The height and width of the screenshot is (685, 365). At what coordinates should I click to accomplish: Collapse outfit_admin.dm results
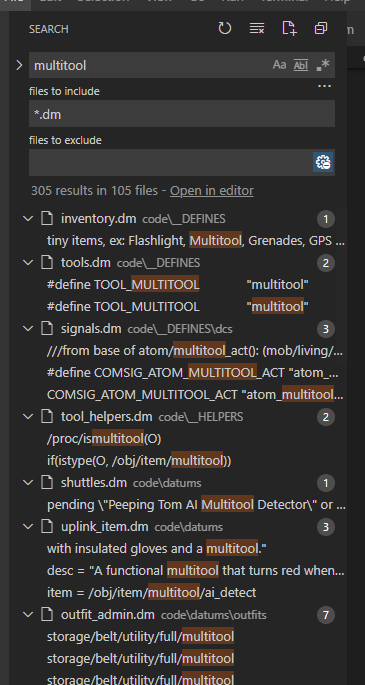tap(28, 615)
